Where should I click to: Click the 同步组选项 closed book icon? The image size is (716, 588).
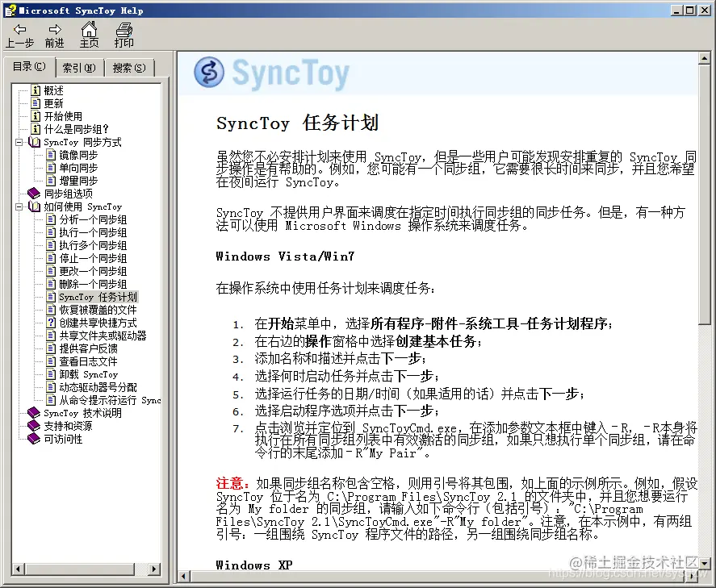point(34,194)
